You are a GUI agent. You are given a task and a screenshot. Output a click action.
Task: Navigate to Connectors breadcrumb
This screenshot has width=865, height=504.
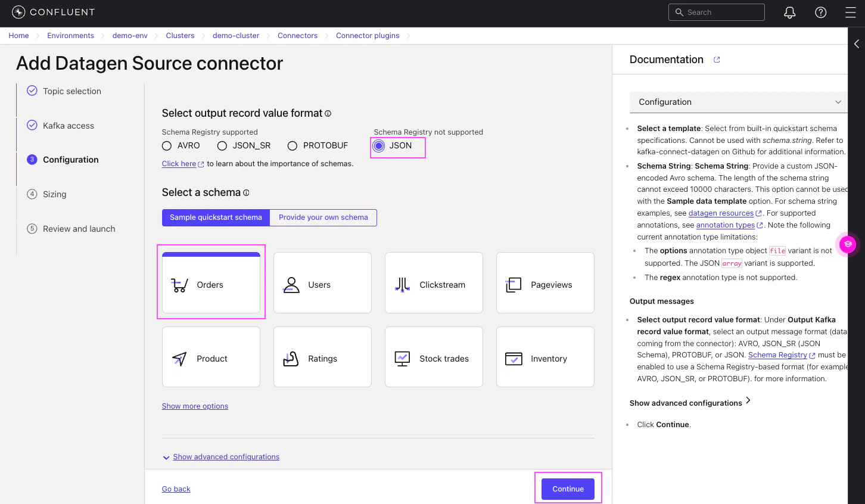point(297,36)
